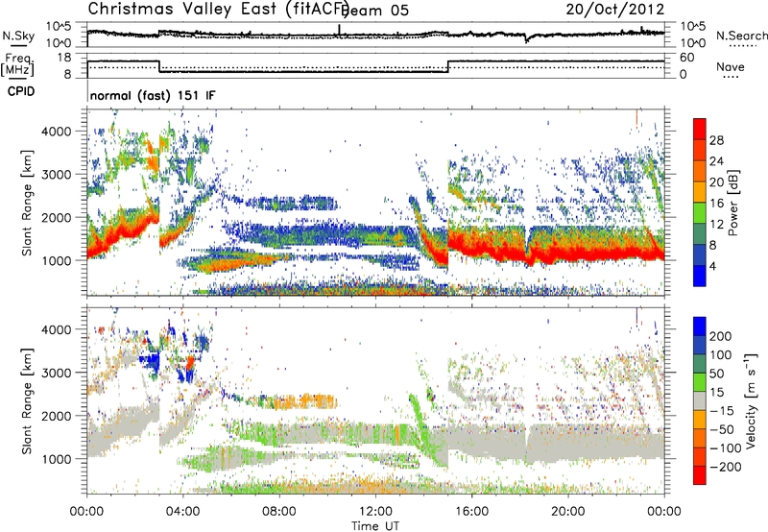Screen dimensions: 768x532
Task: Click the '2000' tick of the velocity panel
Action: (x=56, y=416)
